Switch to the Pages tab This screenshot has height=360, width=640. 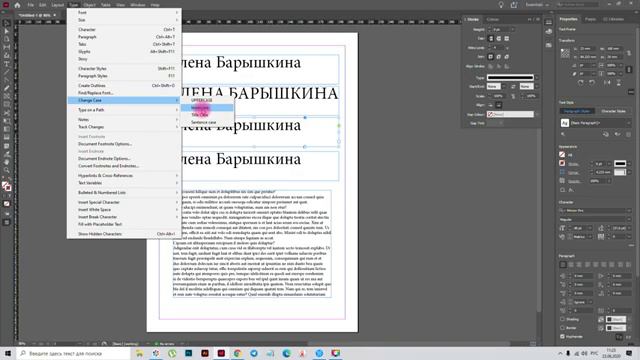pos(590,19)
